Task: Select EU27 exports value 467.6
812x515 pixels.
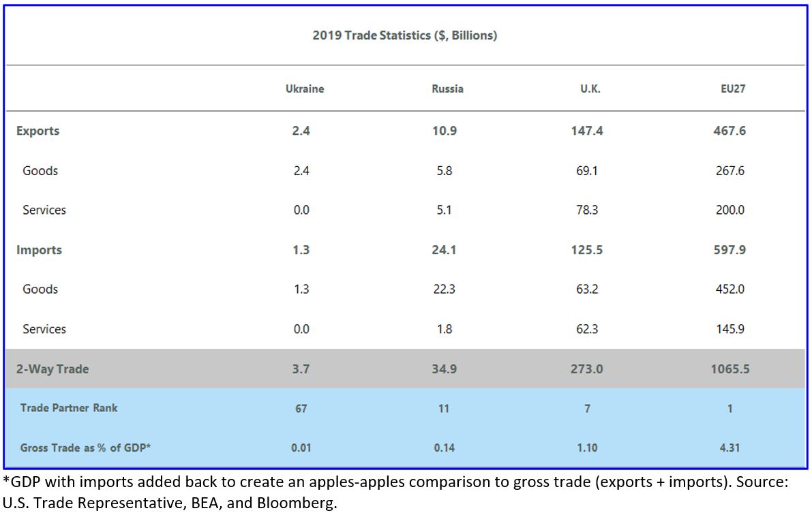Action: pos(730,131)
